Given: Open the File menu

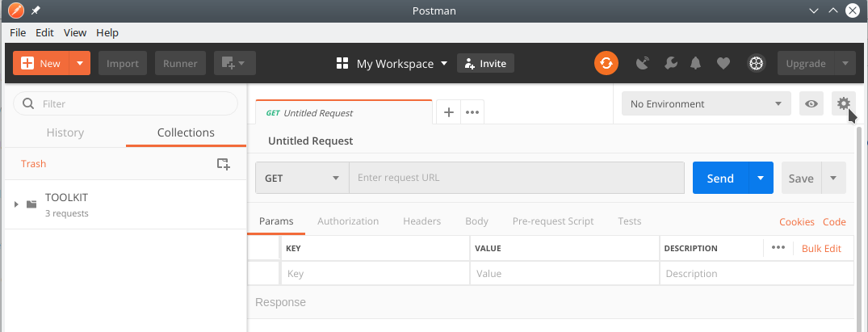Looking at the screenshot, I should click(18, 32).
